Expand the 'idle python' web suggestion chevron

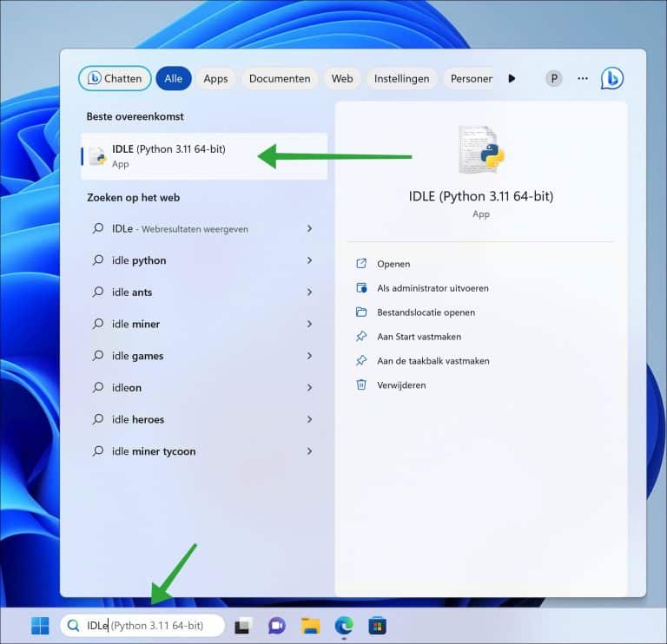tap(310, 260)
